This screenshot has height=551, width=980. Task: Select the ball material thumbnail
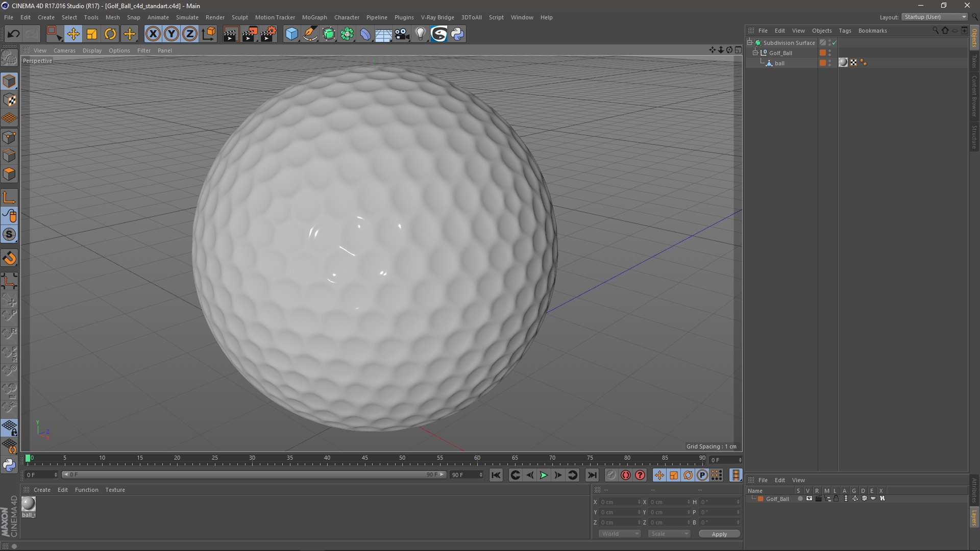click(29, 504)
